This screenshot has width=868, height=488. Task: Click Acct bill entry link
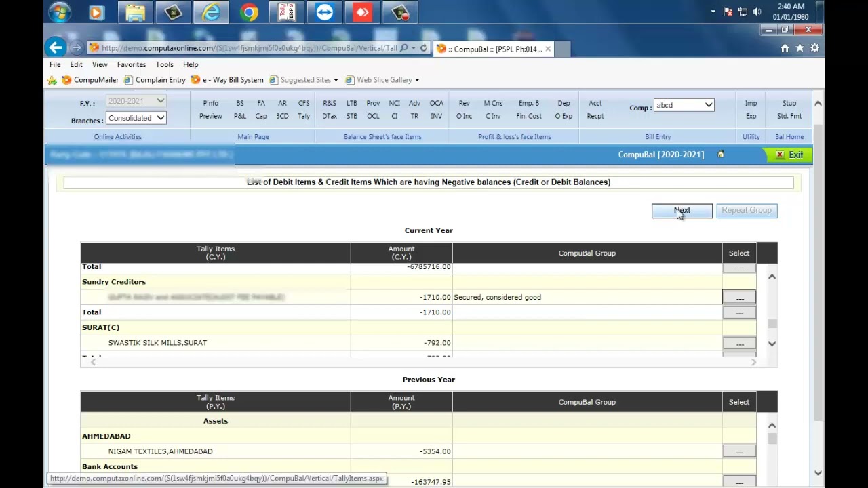(595, 103)
